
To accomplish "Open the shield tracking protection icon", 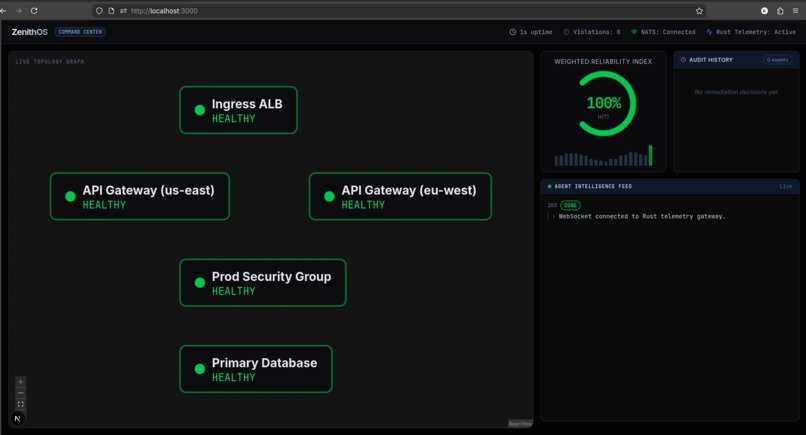I will (x=99, y=11).
